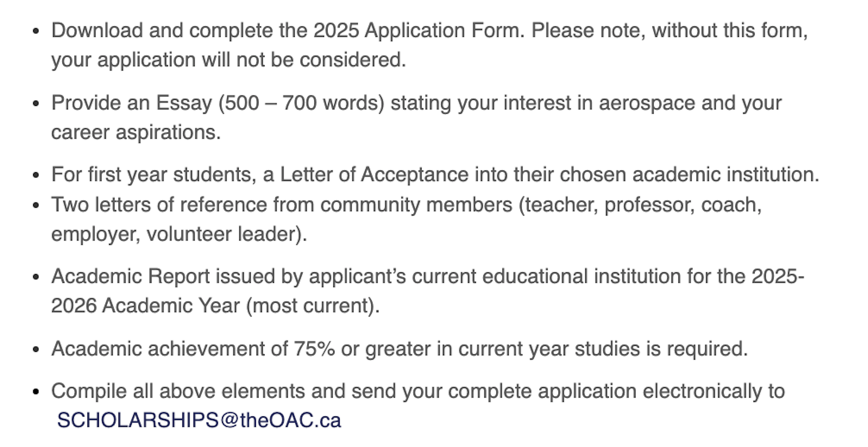The image size is (868, 447).
Task: Click the words 'Academic Report'
Action: pyautogui.click(x=131, y=276)
